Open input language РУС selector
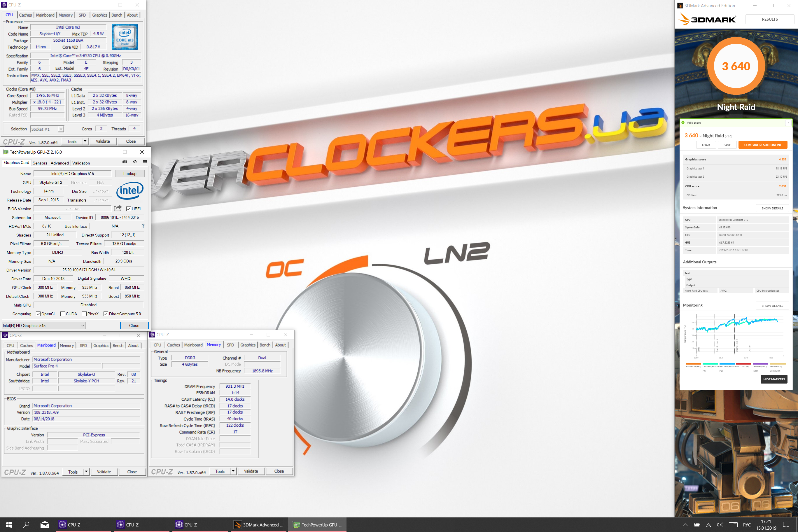 pos(747,525)
